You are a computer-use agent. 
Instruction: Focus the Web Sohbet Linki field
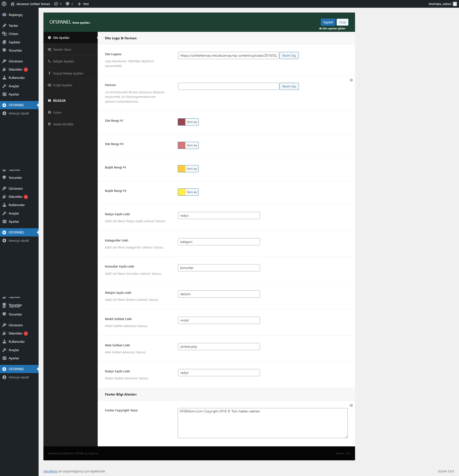(219, 347)
